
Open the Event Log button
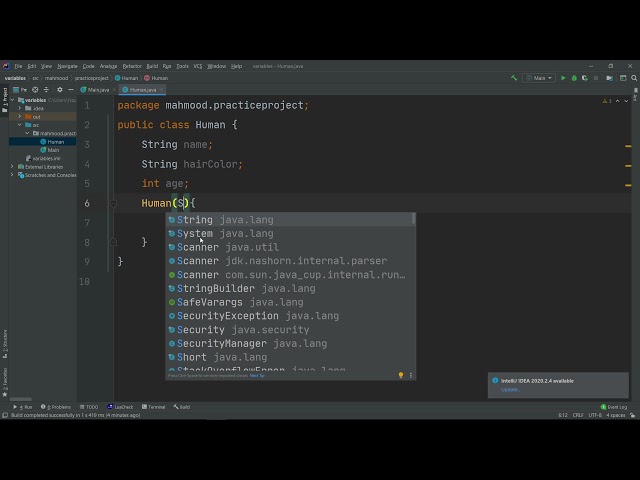[614, 407]
